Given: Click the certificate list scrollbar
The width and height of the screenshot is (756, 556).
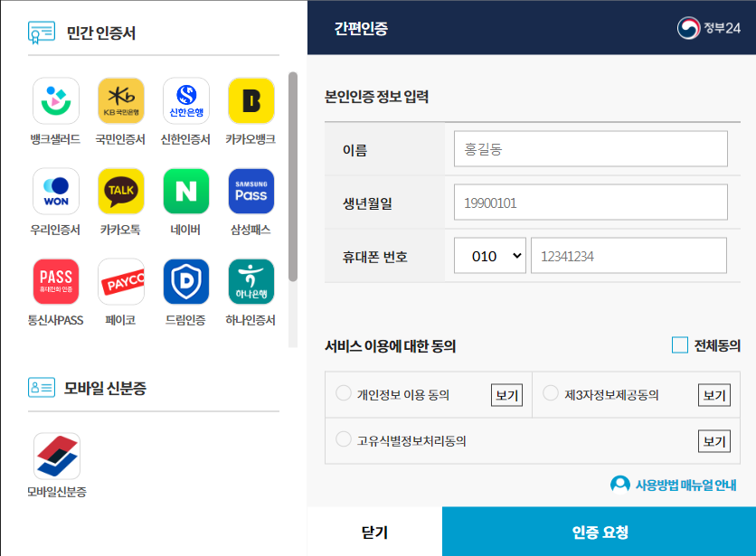Looking at the screenshot, I should tap(293, 176).
